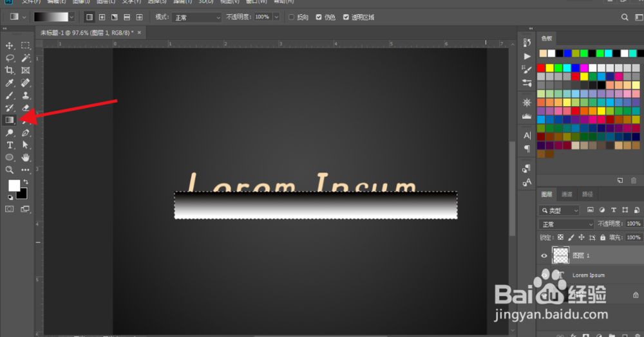Reset default foreground and background colors
The height and width of the screenshot is (337, 644).
(10, 197)
